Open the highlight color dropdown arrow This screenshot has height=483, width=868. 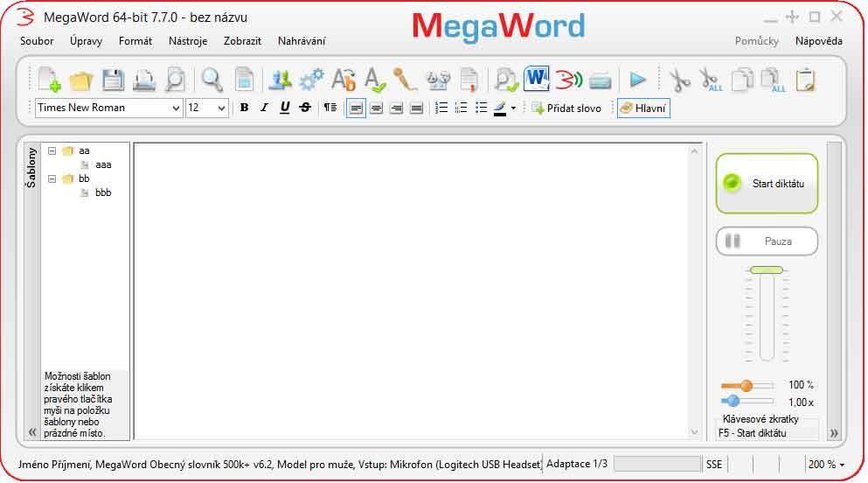click(513, 108)
